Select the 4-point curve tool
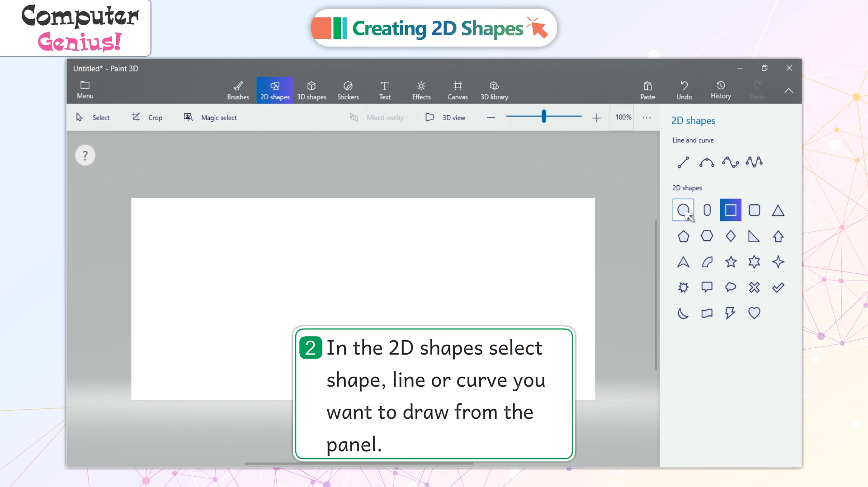868x487 pixels. [x=731, y=162]
